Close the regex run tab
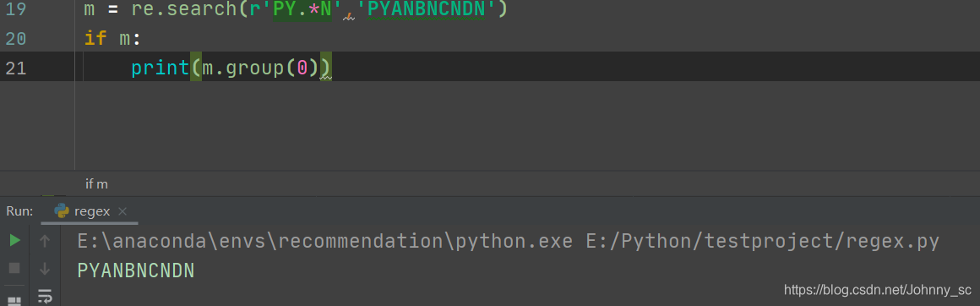The width and height of the screenshot is (980, 306). 122,211
